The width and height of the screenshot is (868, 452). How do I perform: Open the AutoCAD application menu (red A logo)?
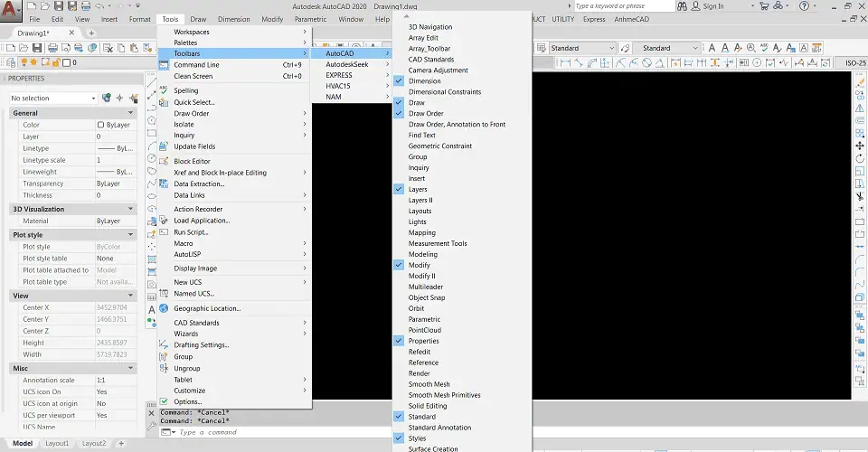pyautogui.click(x=11, y=11)
